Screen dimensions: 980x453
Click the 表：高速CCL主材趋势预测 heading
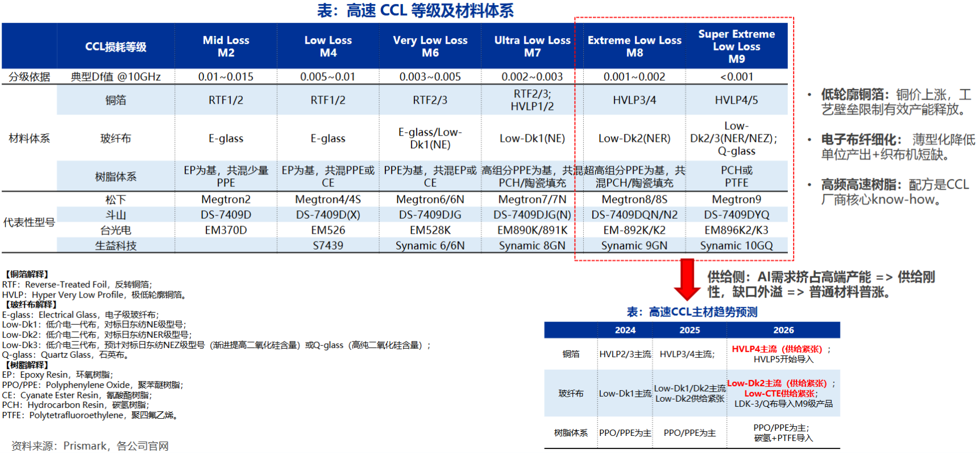pyautogui.click(x=692, y=312)
